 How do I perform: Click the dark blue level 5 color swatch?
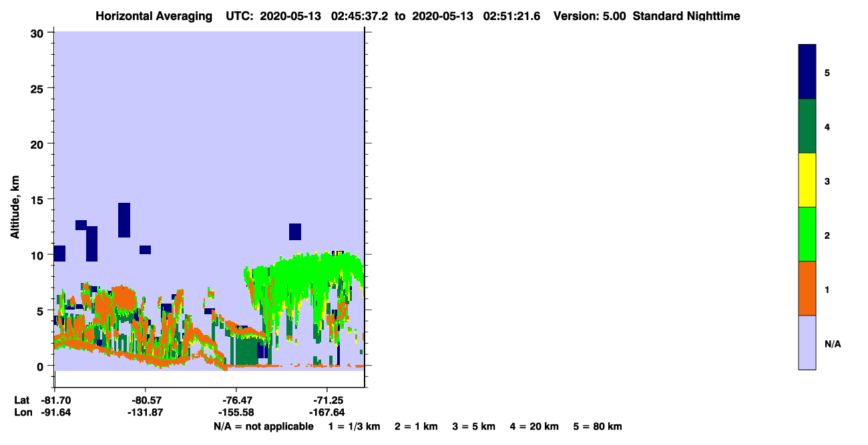[x=807, y=71]
